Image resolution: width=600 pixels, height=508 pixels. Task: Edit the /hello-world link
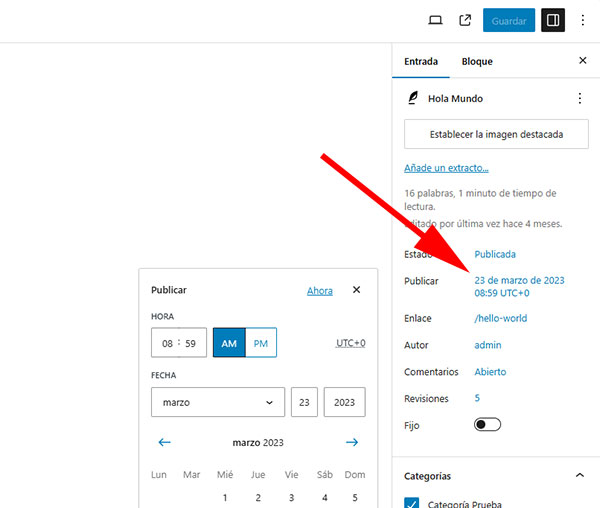tap(501, 318)
